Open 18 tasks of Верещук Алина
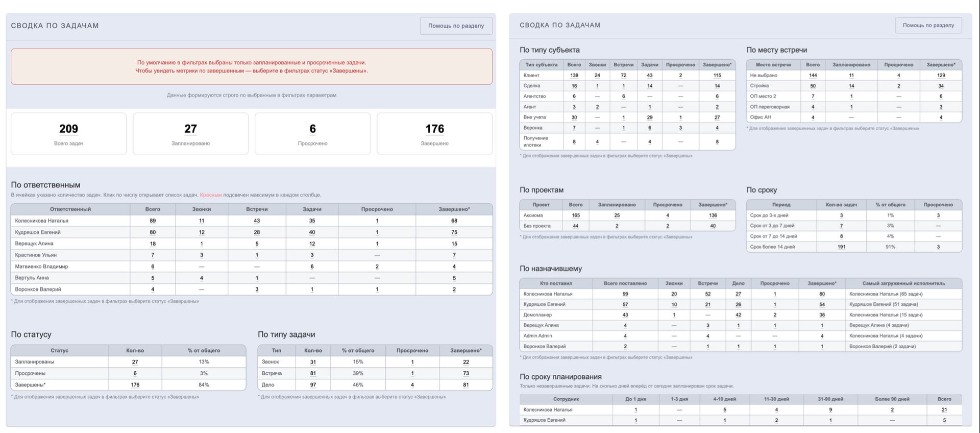The image size is (980, 433). pyautogui.click(x=153, y=244)
